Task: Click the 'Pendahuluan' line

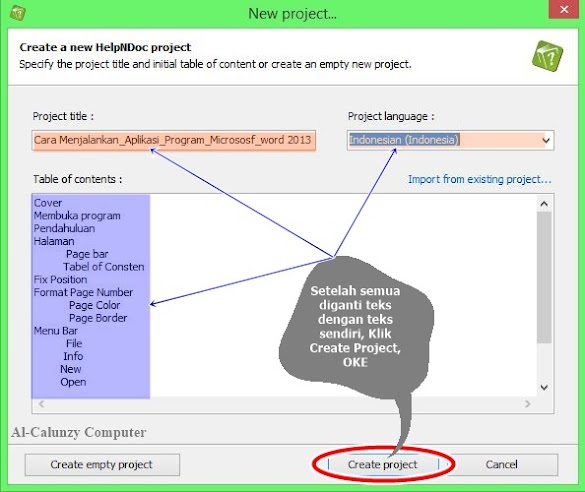Action: (x=64, y=228)
